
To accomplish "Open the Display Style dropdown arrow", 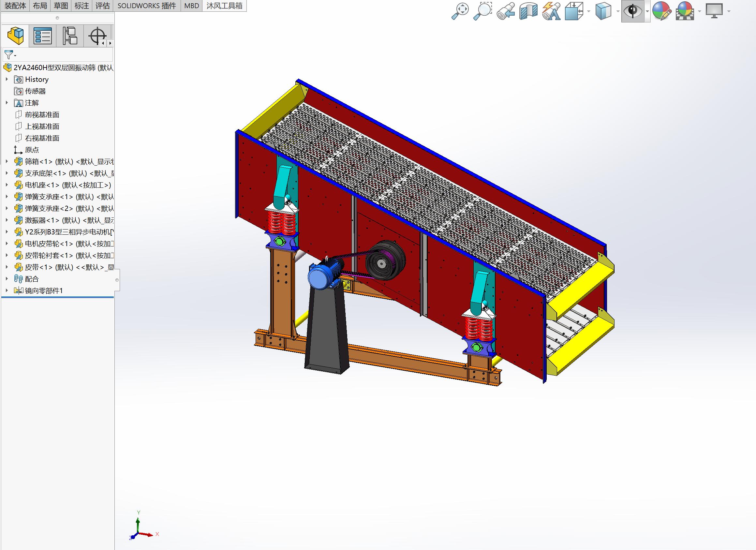I will (x=618, y=12).
